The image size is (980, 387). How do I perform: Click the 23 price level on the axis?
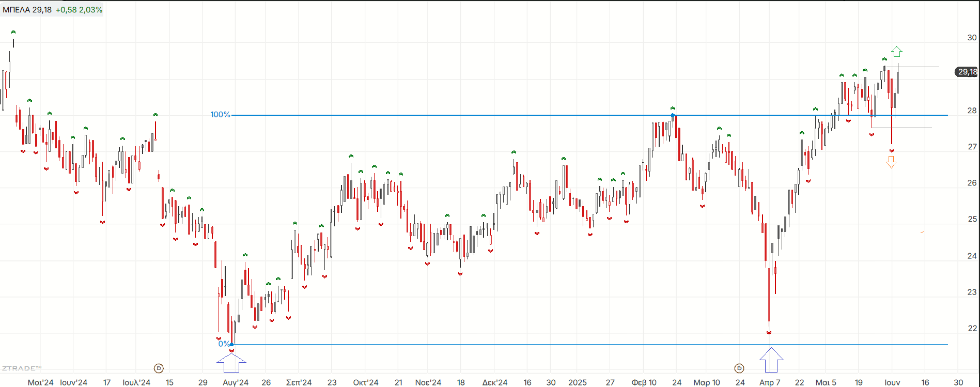[x=972, y=292]
